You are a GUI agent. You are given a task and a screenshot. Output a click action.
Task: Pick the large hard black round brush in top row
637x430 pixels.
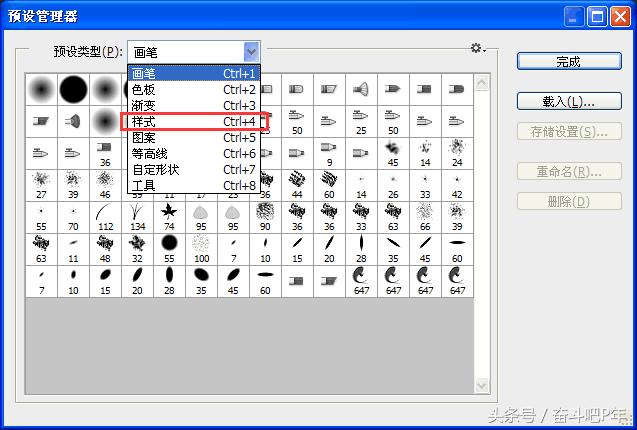click(73, 91)
